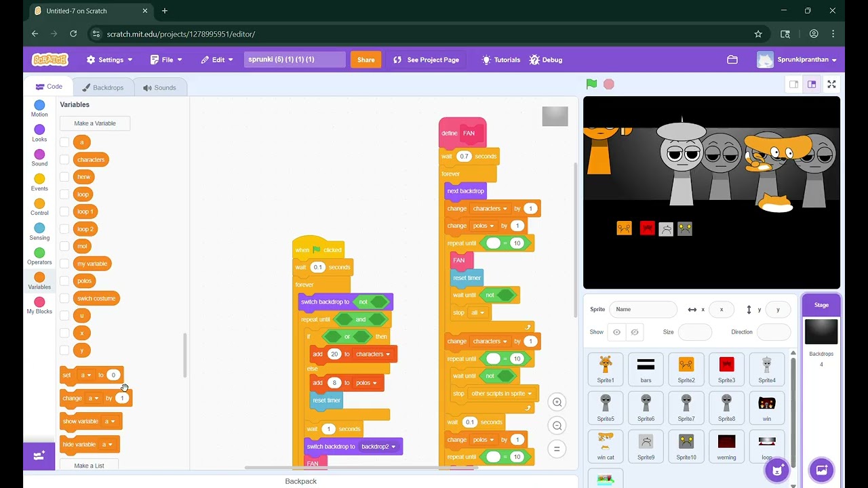Toggle checkbox for variable my variable
Screen dimensions: 868x488
(x=64, y=264)
